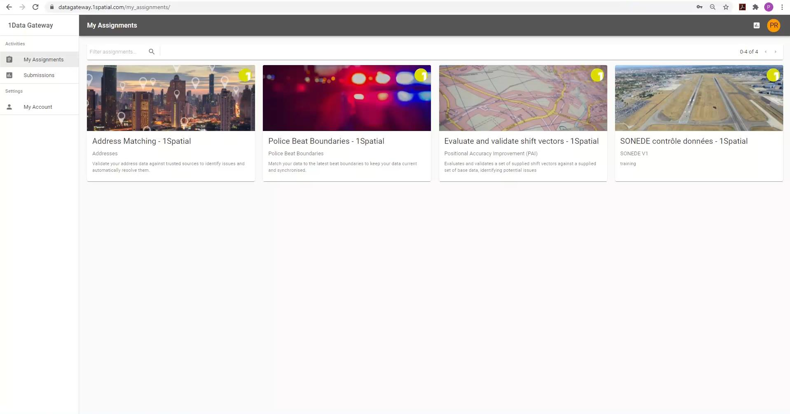Screen dimensions: 790x414
Task: Click the saved passwords key icon
Action: 699,7
